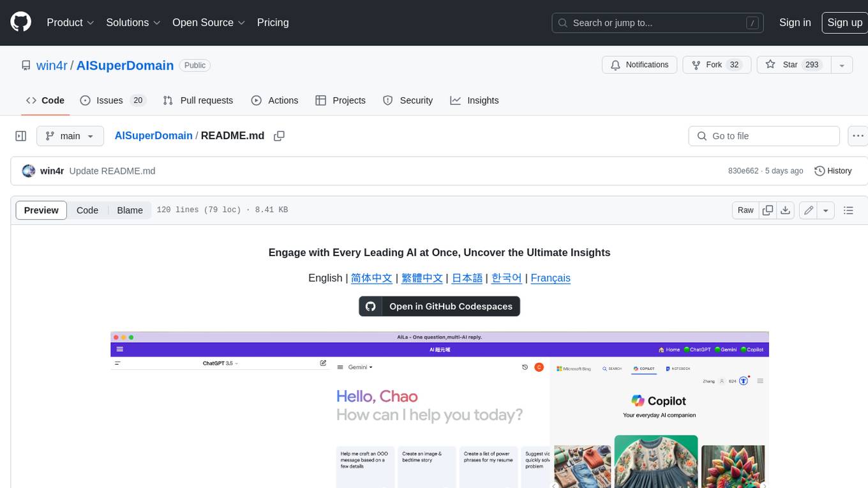Click Open in GitHub Codespaces badge
The width and height of the screenshot is (868, 488).
coord(439,306)
